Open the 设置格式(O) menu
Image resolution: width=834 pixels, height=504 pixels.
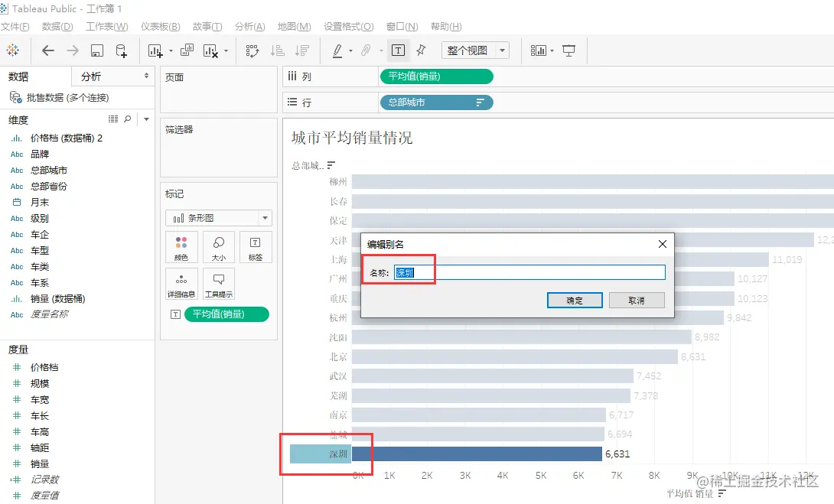pyautogui.click(x=348, y=27)
